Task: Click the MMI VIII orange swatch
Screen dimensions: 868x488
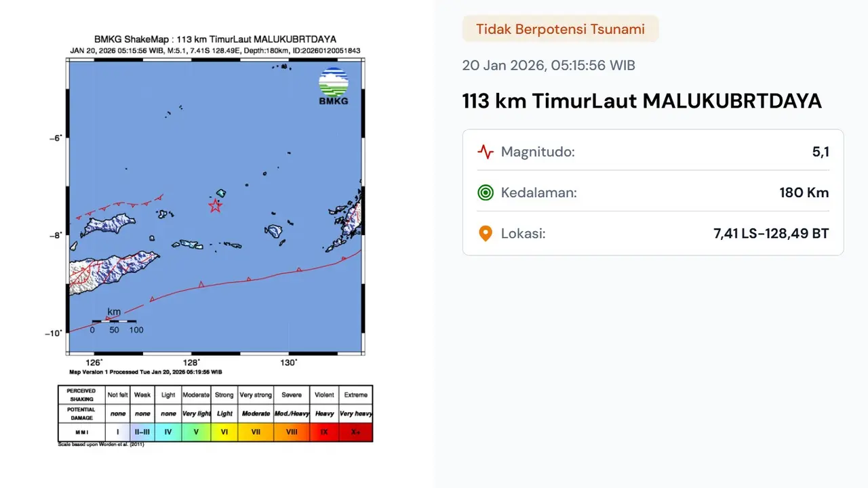Action: coord(292,432)
